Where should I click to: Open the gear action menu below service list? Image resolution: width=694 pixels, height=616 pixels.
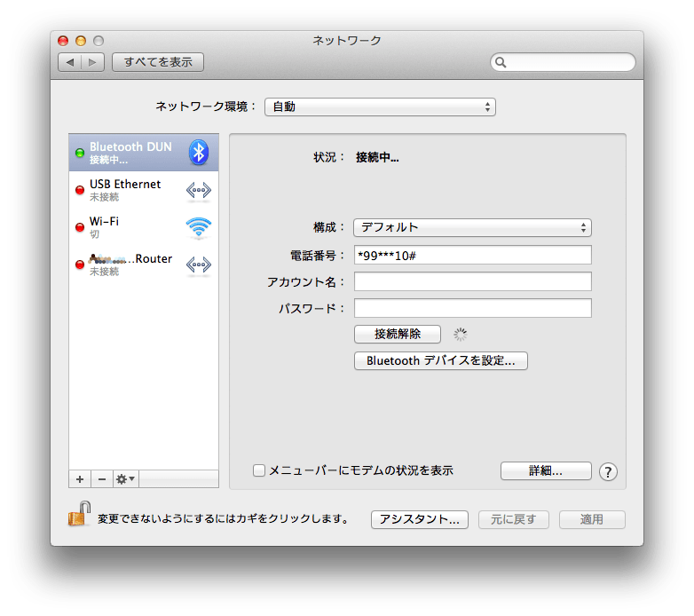[125, 479]
